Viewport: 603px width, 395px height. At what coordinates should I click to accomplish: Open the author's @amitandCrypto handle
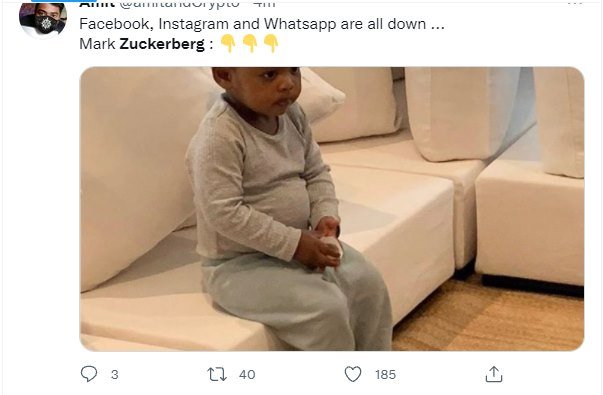click(x=180, y=3)
